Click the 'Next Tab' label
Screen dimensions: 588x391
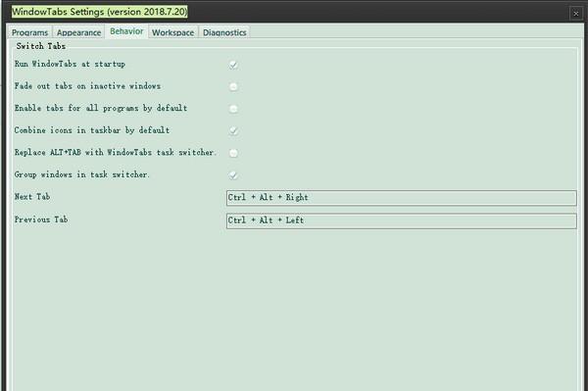pos(32,197)
